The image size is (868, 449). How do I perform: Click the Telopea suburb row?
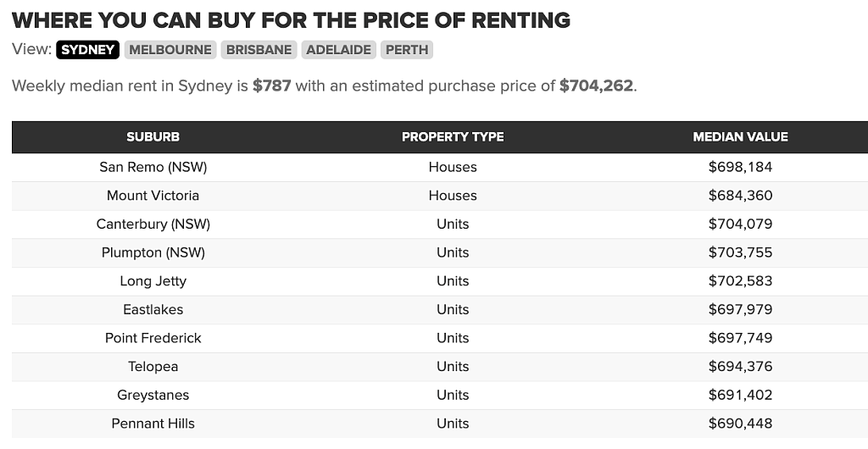440,367
